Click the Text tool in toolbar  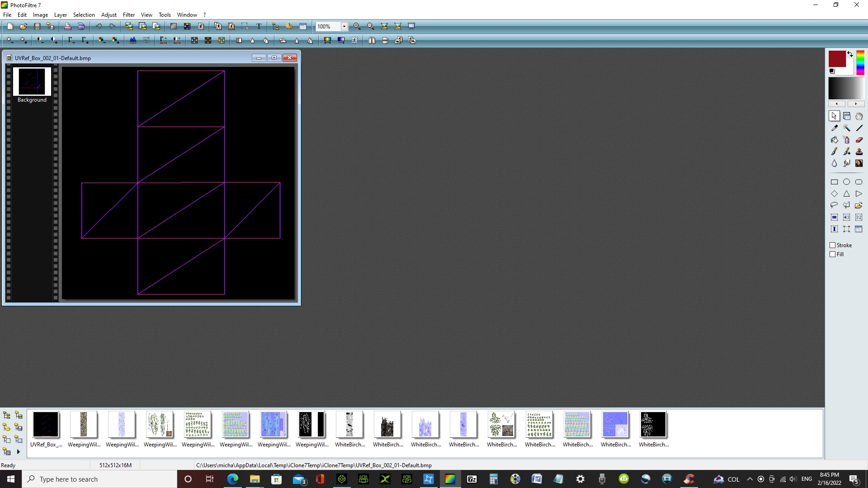[x=259, y=26]
